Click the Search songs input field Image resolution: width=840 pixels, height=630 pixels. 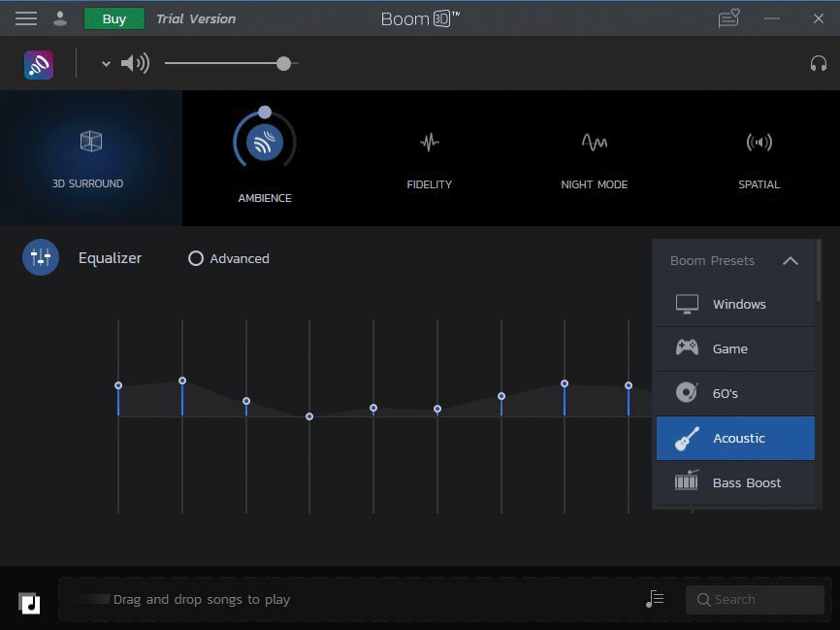755,600
